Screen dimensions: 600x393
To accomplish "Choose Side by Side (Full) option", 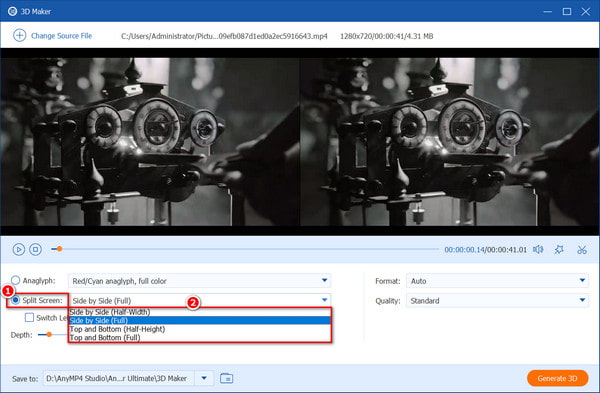I will tap(200, 320).
